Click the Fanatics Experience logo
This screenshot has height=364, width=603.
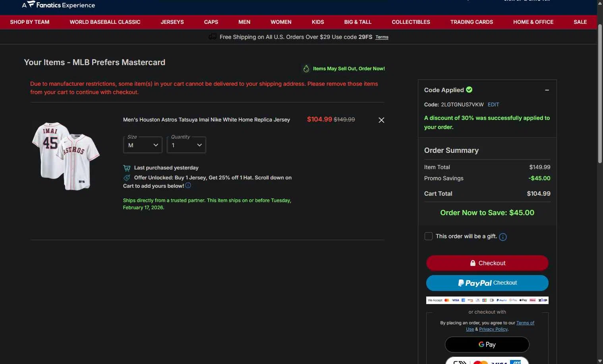click(x=58, y=5)
